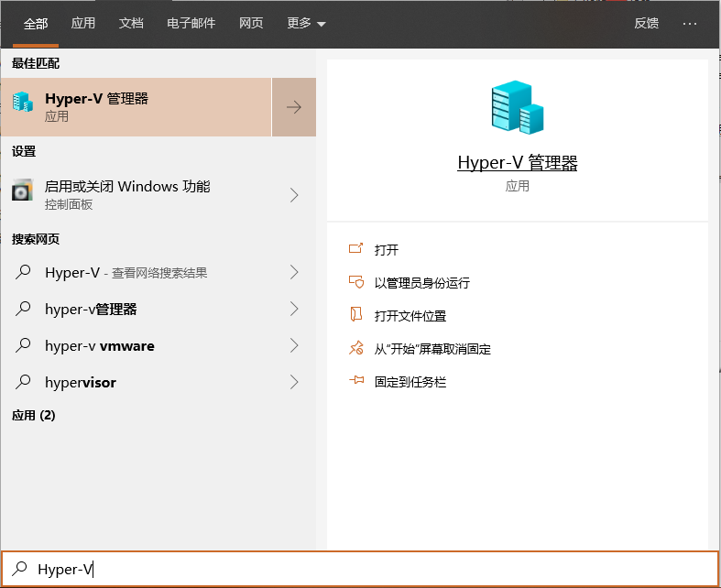Click the 打开 action icon
Screen dimensions: 721x588
coord(355,249)
